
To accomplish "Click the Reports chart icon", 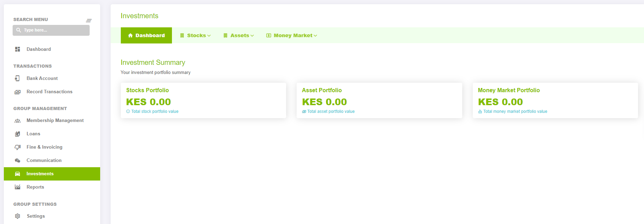I will click(18, 187).
